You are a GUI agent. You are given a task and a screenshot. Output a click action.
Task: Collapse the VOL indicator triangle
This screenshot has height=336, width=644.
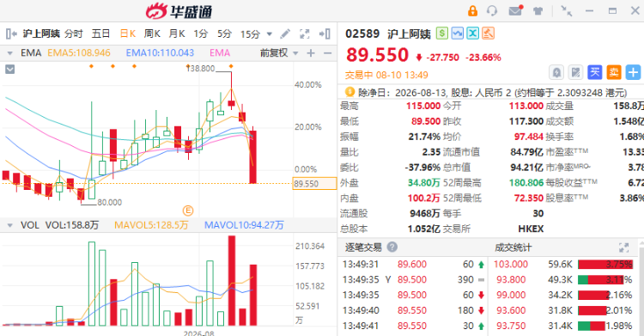point(9,225)
